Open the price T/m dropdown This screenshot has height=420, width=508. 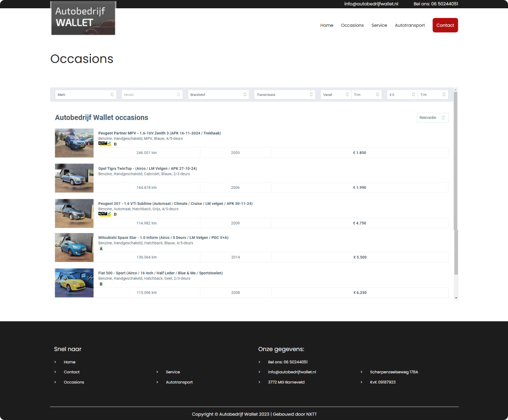coord(433,94)
